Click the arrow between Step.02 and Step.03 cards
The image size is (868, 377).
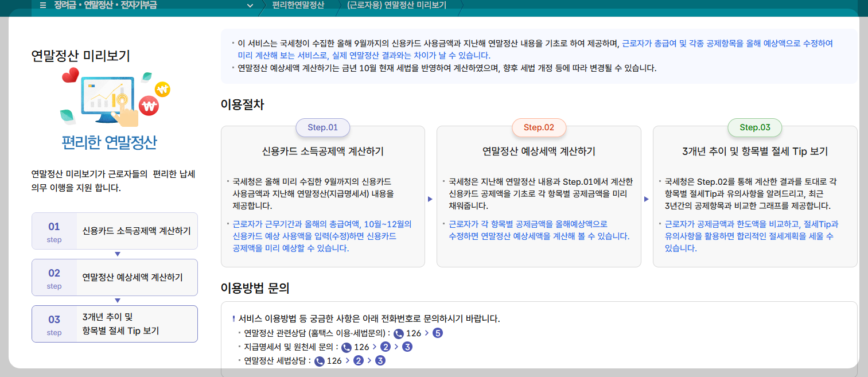click(646, 199)
